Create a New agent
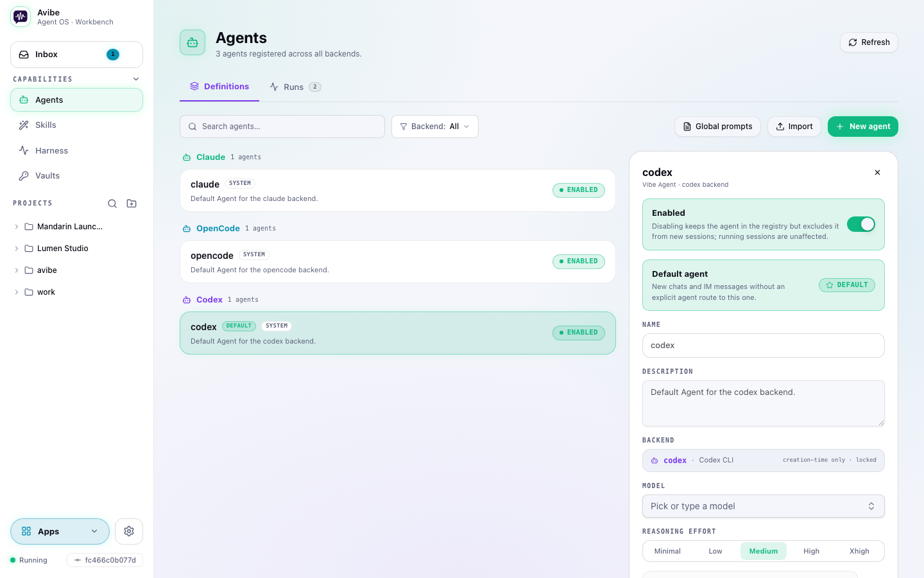924x578 pixels. pyautogui.click(x=863, y=127)
